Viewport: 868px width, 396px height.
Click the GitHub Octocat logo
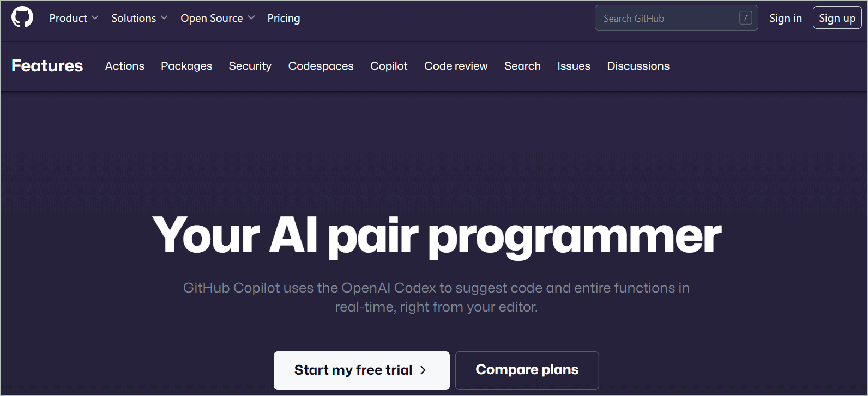click(x=22, y=17)
